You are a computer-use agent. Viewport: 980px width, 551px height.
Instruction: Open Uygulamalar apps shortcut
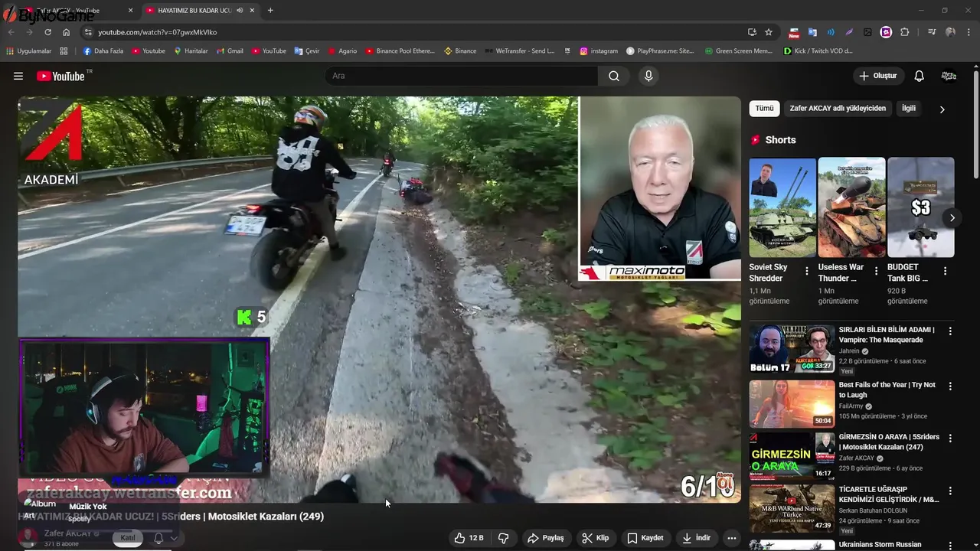tap(29, 51)
